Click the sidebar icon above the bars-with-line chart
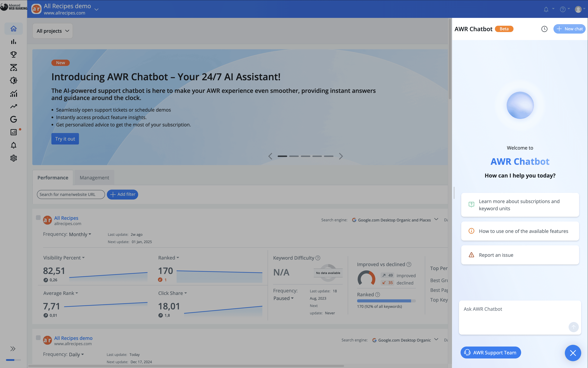Image resolution: width=588 pixels, height=368 pixels. tap(14, 80)
